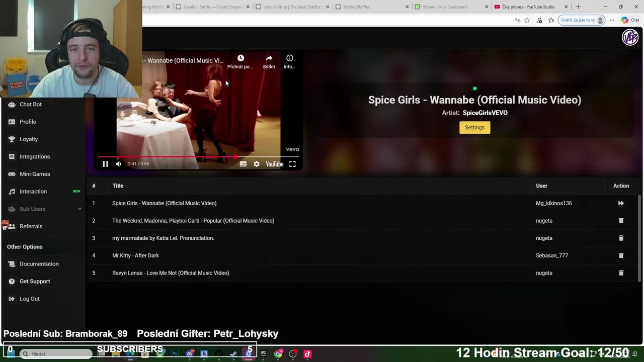
Task: Enter fullscreen on the video player
Action: click(x=292, y=164)
